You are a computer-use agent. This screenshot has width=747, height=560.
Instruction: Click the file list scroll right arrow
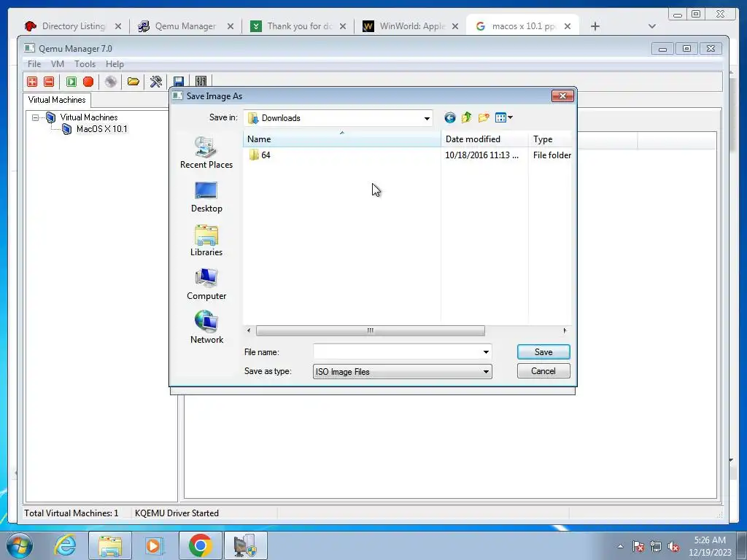tap(565, 330)
